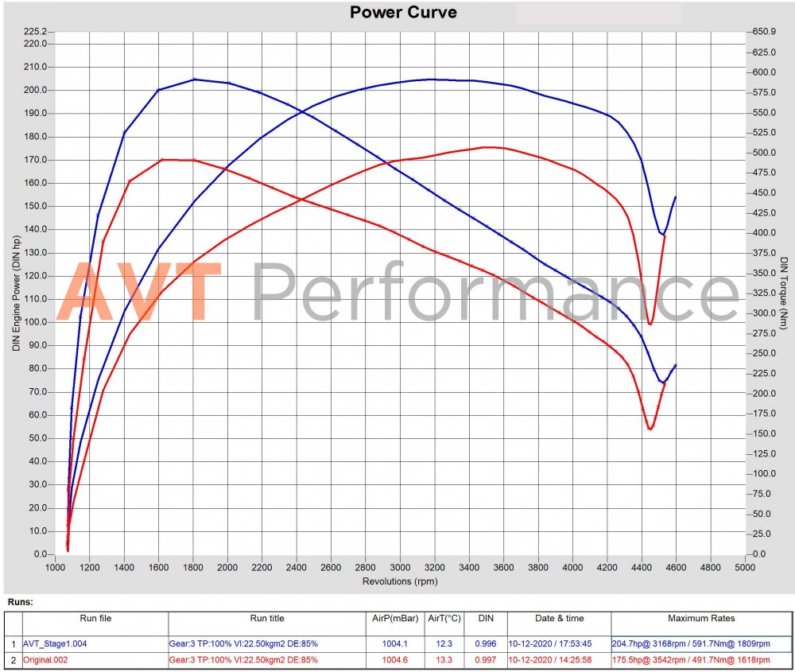Screen dimensions: 795x672
Task: Click the 204.7hp maximum rates cell
Action: 702,643
